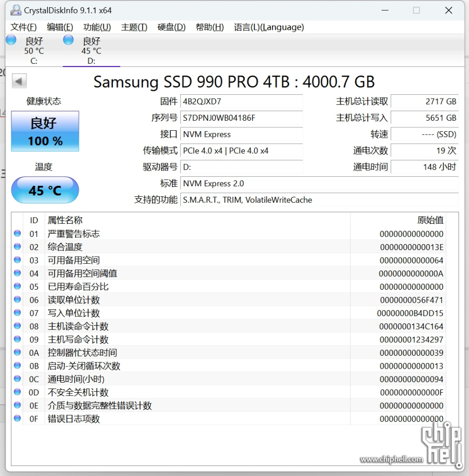The image size is (469, 476).
Task: Go to previous disk with left arrow button
Action: [19, 81]
